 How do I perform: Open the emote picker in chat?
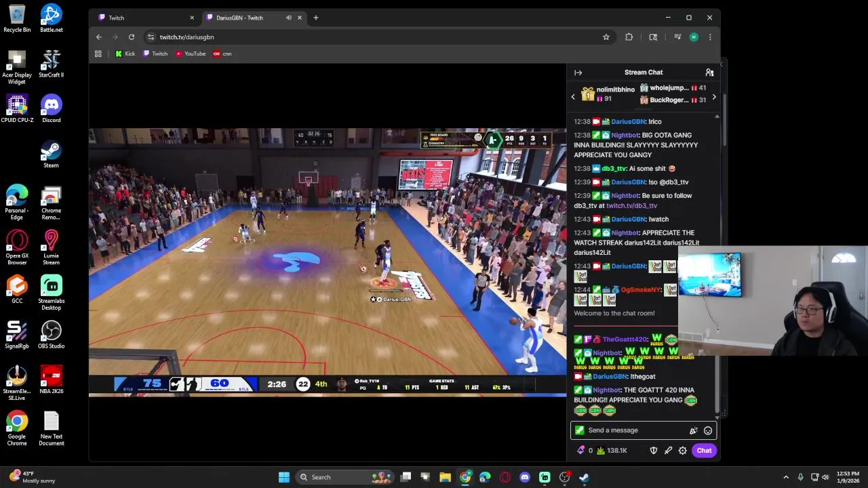pos(708,430)
